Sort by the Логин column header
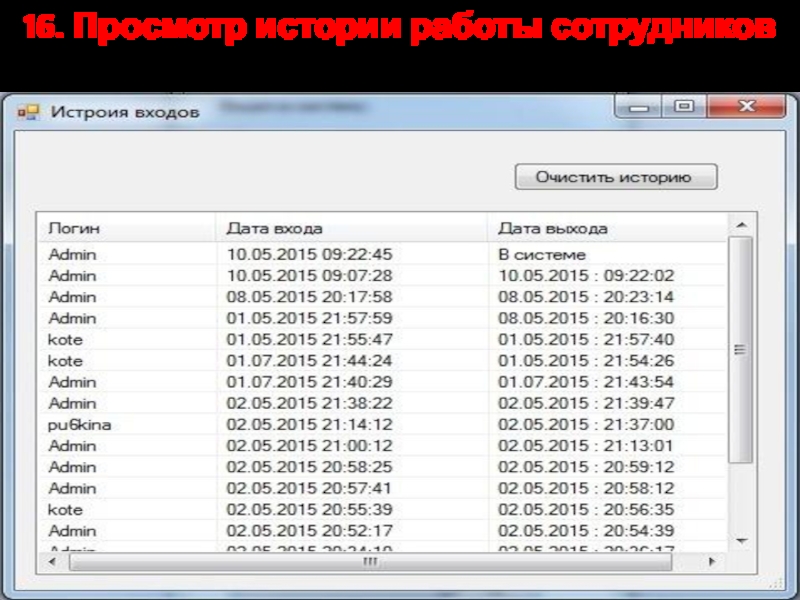800x600 pixels. click(x=125, y=228)
